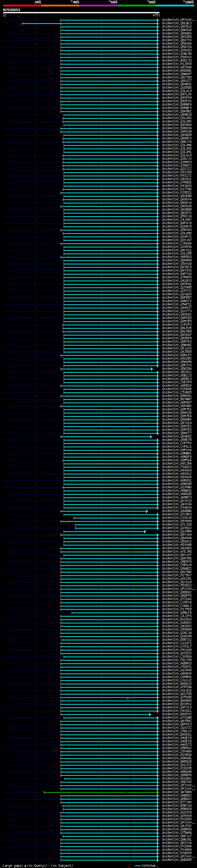Click the shortened alignment bar for UniRef100_Q56ZD4
197x868 pixels.
pyautogui.click(x=107, y=369)
